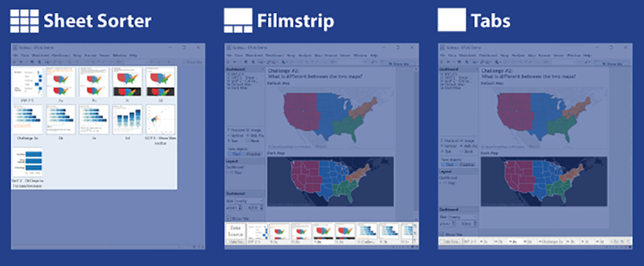Open Dashboard menu in Filmstrip window
Viewport: 644px width, 266px height.
[x=275, y=55]
